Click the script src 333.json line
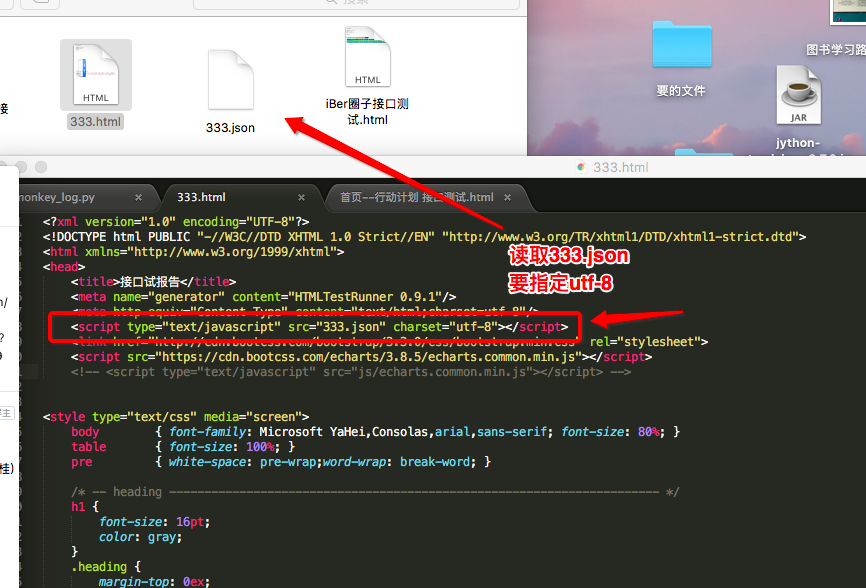The width and height of the screenshot is (866, 588). point(319,327)
